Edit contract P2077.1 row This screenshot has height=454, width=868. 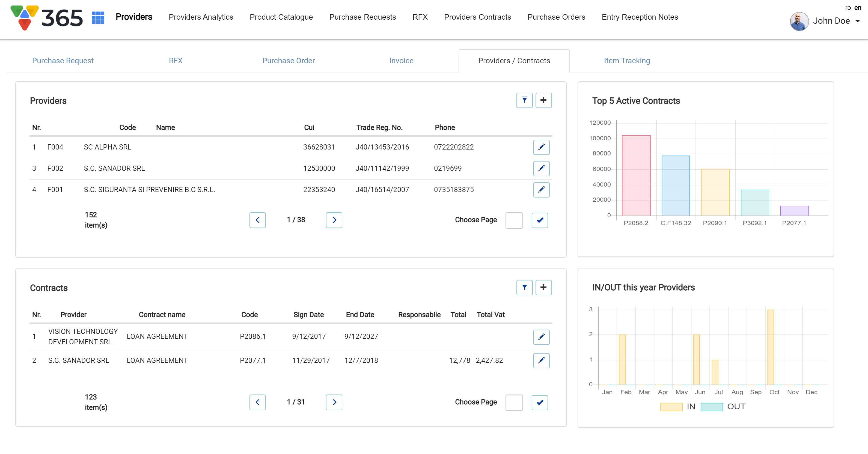(541, 360)
